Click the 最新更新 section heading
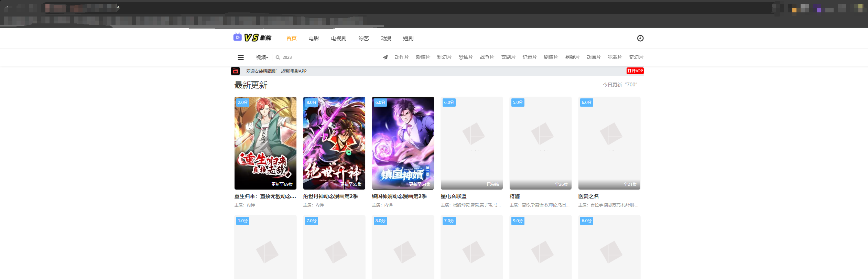Image resolution: width=868 pixels, height=279 pixels. [251, 85]
